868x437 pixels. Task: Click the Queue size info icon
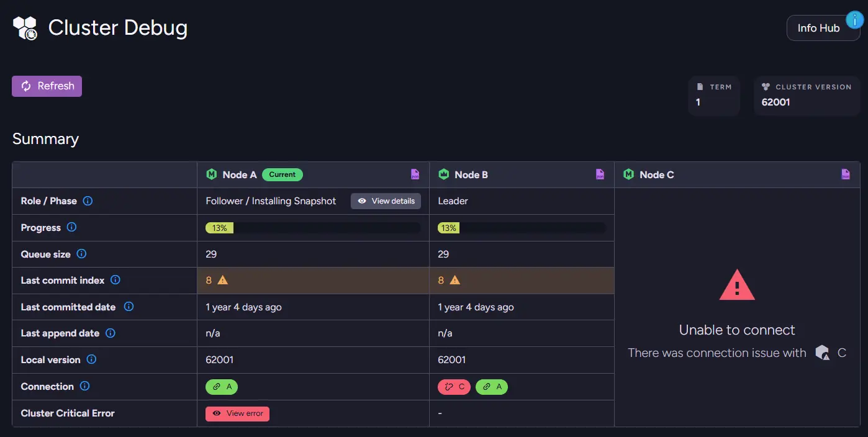point(81,254)
